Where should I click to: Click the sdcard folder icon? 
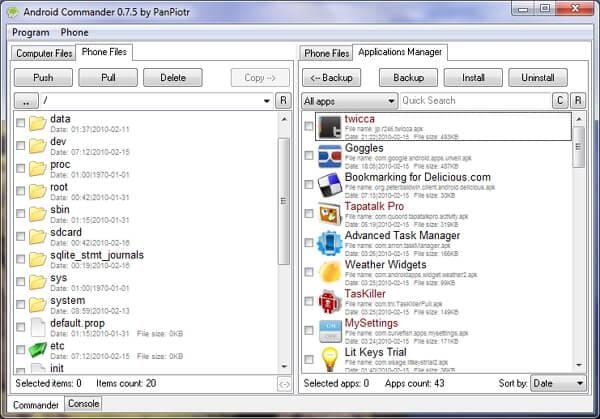pyautogui.click(x=38, y=236)
